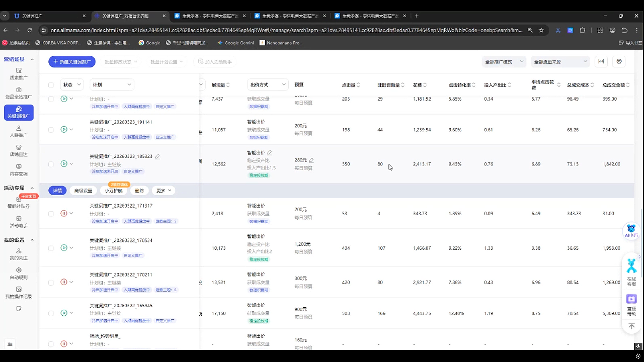The width and height of the screenshot is (644, 362).
Task: Check the row for 关键词推广_20260322_171317
Action: (x=51, y=214)
